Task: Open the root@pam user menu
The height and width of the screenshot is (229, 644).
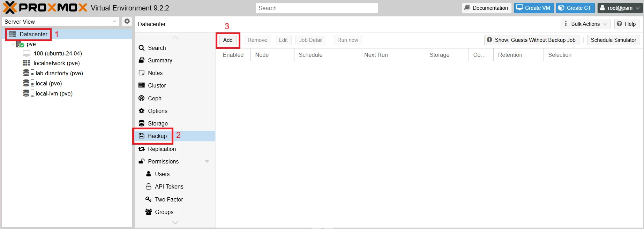Action: [x=620, y=8]
